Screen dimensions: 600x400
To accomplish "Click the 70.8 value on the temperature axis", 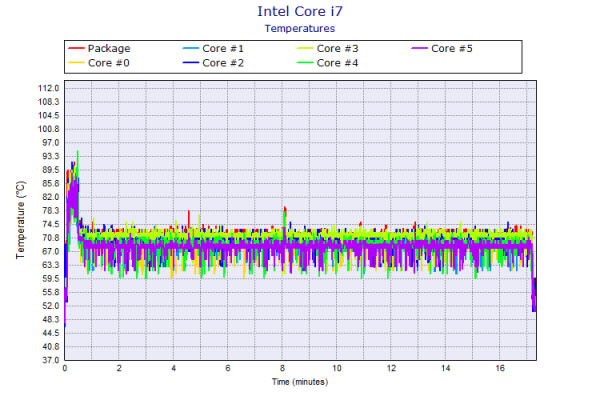I will (50, 238).
